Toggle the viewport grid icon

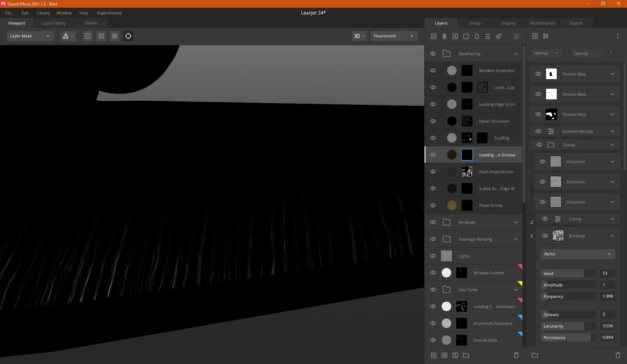point(115,36)
